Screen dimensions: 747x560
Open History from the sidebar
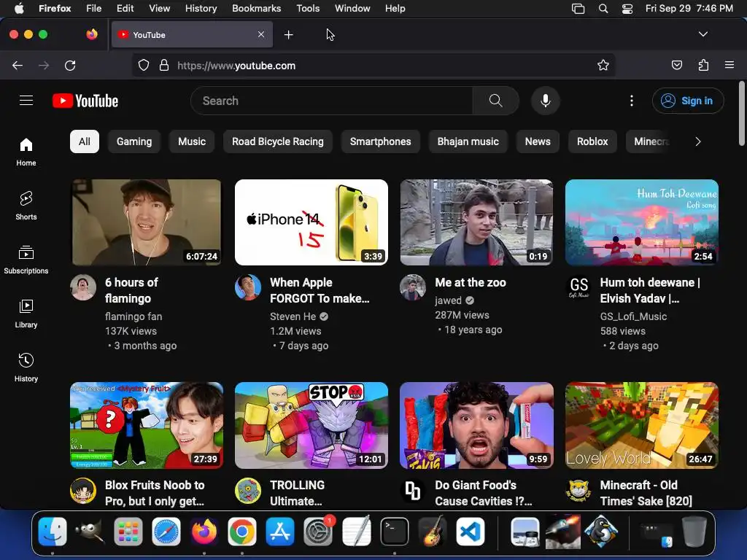tap(26, 367)
